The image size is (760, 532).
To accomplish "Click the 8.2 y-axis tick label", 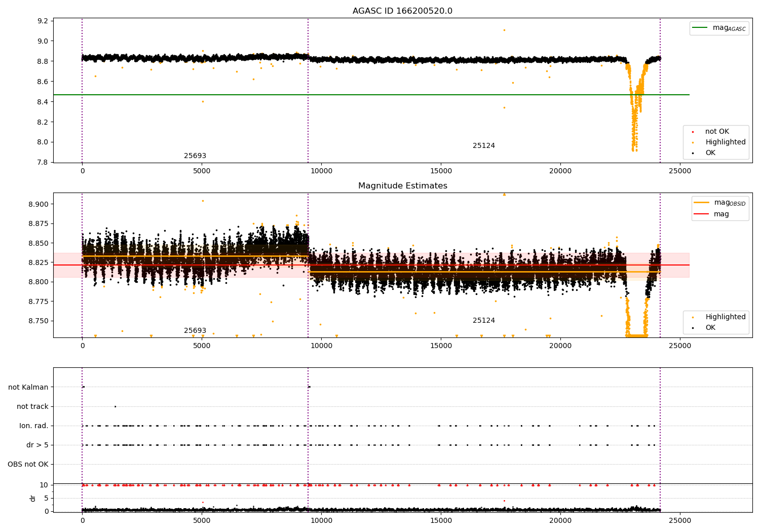I will pos(43,122).
